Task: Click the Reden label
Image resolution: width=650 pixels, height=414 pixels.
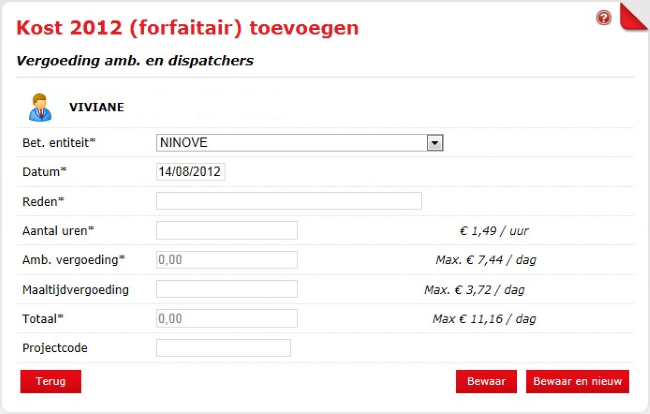Action: click(x=44, y=201)
